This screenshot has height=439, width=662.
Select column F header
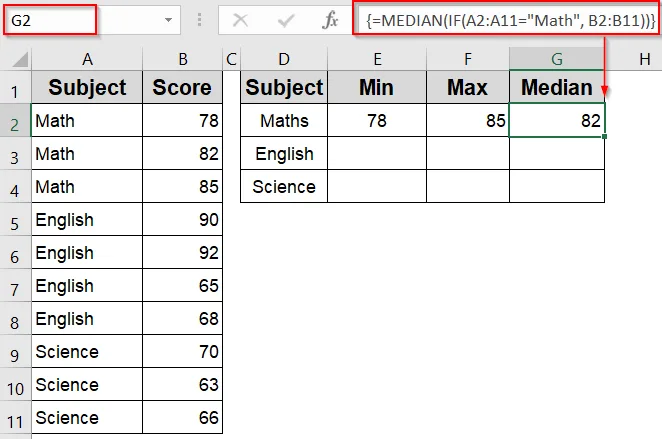468,59
